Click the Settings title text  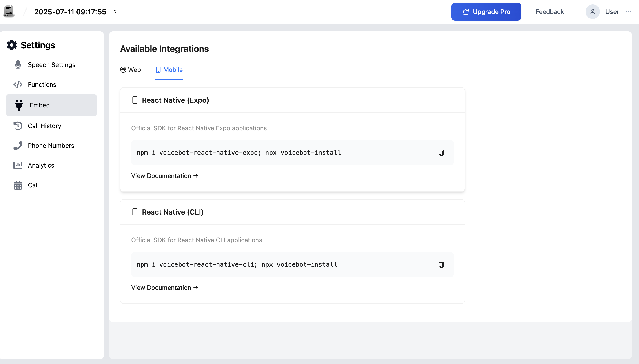pos(38,45)
